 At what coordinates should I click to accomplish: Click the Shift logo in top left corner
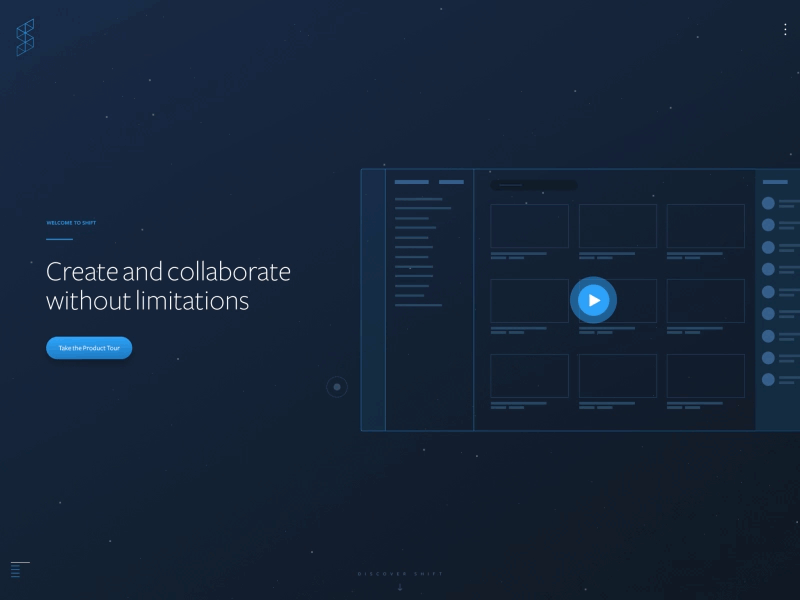pos(24,38)
